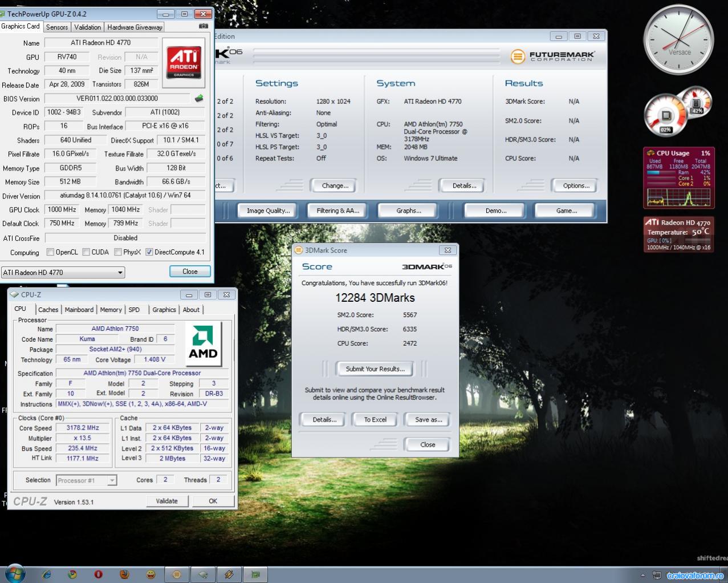The height and width of the screenshot is (583, 728).
Task: Open the ATI Radeon HD 4770 GPU dropdown
Action: [x=63, y=272]
